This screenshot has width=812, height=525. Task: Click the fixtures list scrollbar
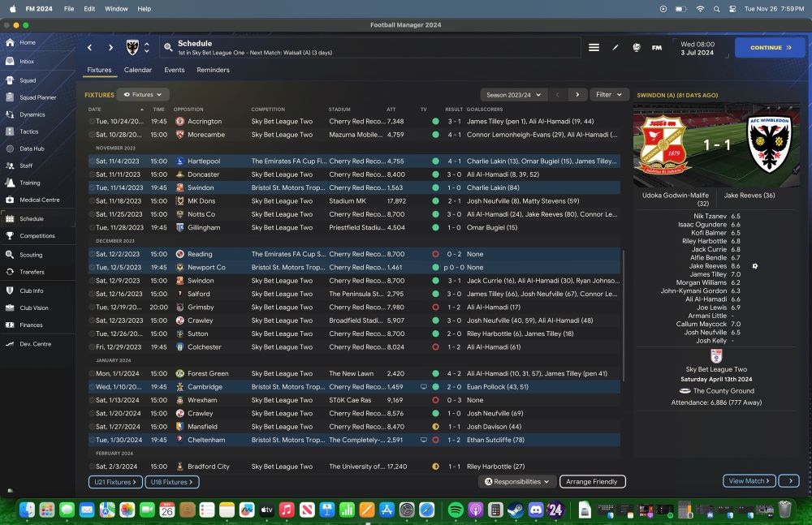click(x=623, y=316)
